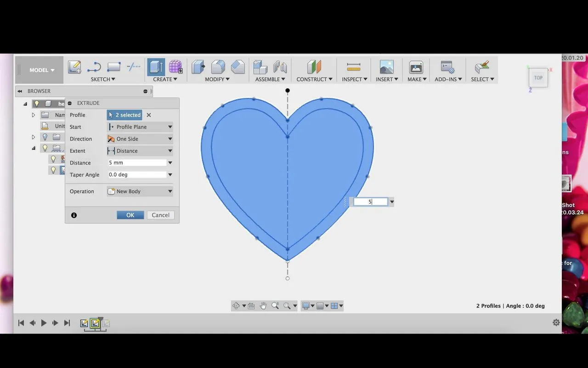Viewport: 588px width, 368px height.
Task: Toggle visibility bulb of root component
Action: coord(37,103)
